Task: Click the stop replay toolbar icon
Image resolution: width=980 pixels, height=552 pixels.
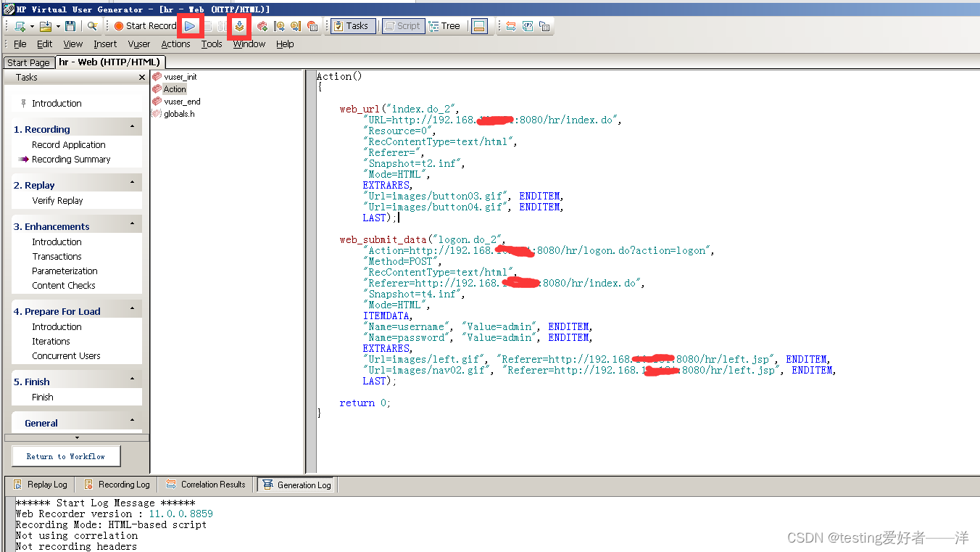Action: 207,26
